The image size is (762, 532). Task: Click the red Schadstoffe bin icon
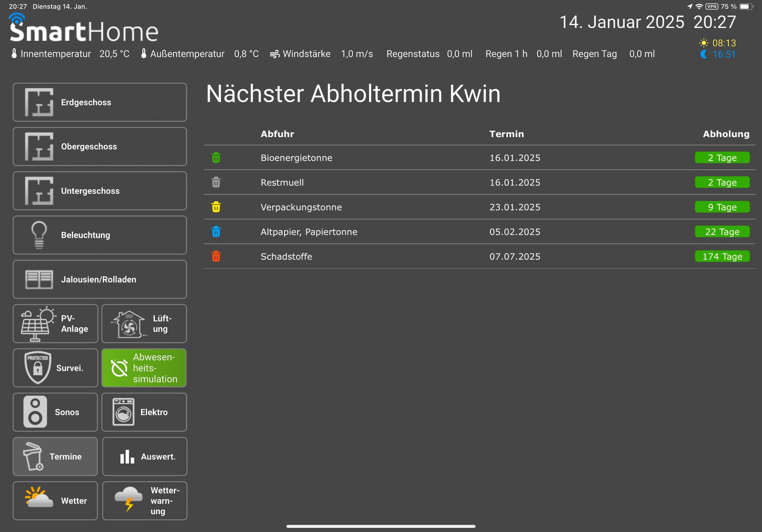point(216,256)
